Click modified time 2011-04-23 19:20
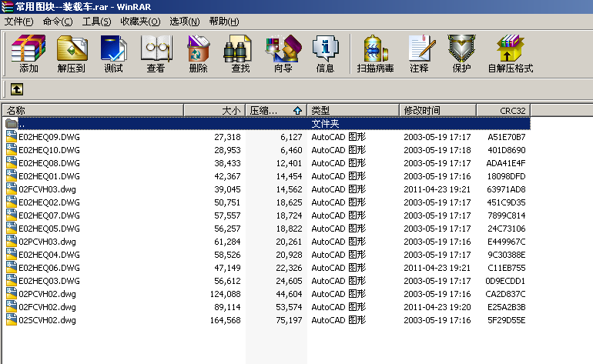 point(437,307)
